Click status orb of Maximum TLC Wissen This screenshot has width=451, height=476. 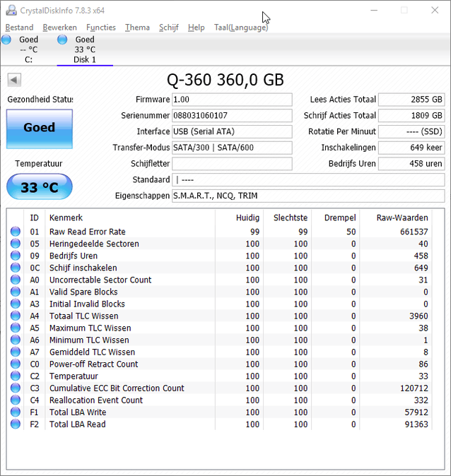16,328
